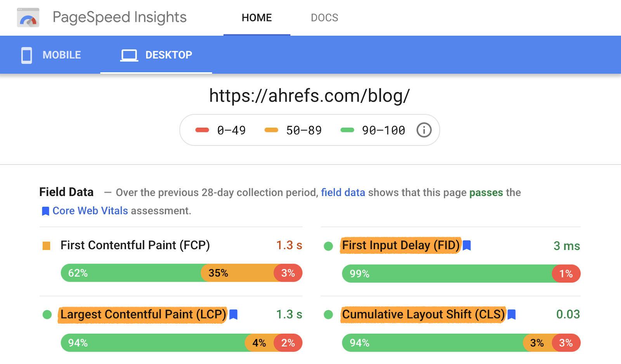Click the PageSpeed Insights logo icon

coord(28,17)
